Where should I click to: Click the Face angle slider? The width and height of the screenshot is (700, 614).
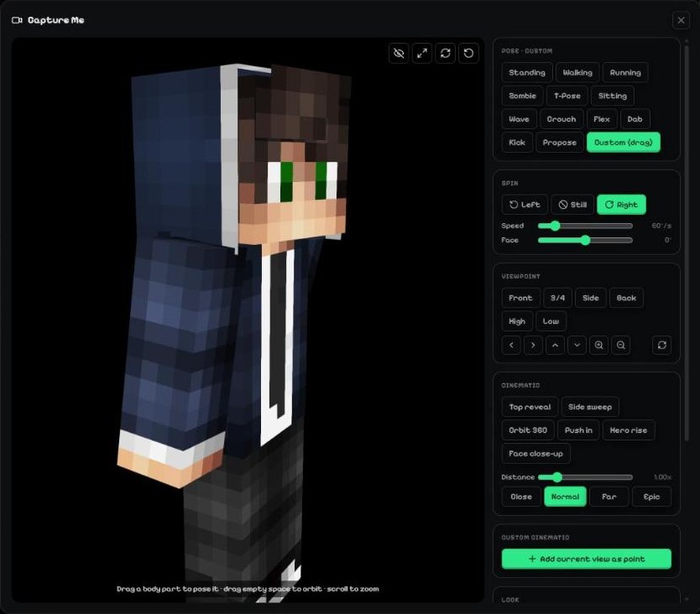point(585,241)
